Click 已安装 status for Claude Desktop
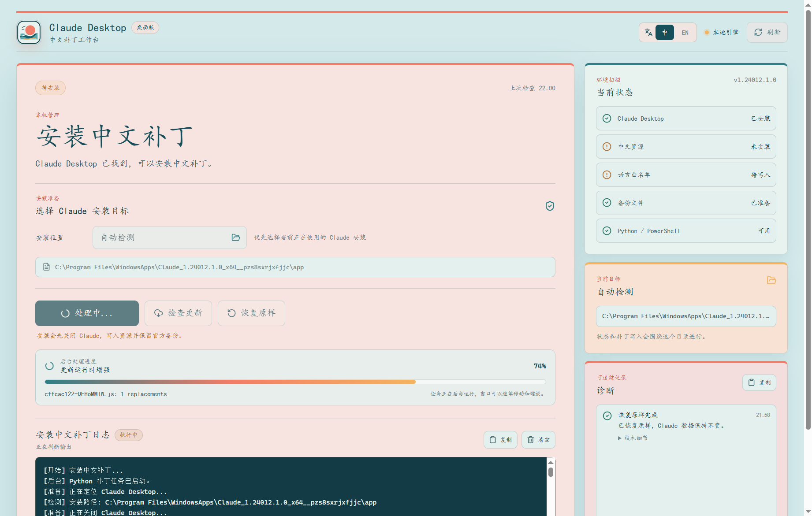812x516 pixels. point(760,119)
